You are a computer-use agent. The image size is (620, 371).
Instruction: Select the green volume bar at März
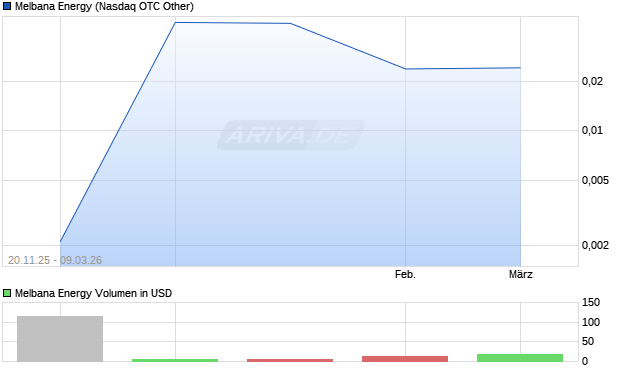[x=520, y=358]
